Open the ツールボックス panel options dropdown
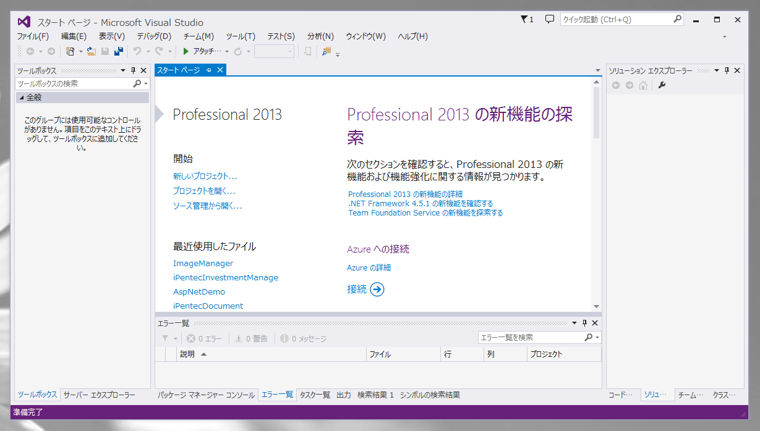This screenshot has height=431, width=760. [123, 70]
